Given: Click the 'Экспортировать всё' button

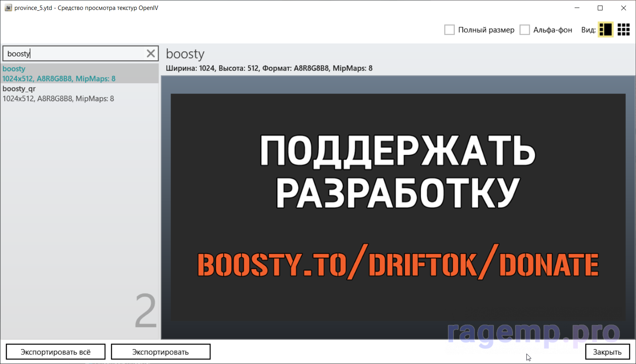Looking at the screenshot, I should point(55,352).
